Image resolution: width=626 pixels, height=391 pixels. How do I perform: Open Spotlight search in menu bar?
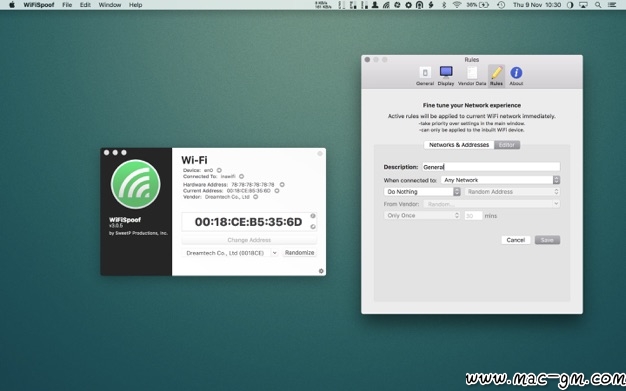pyautogui.click(x=598, y=5)
